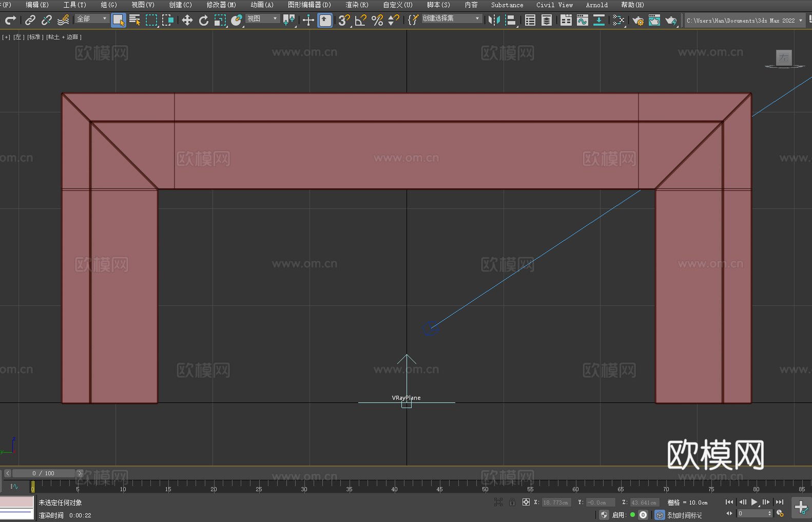Activate the Select Object tool

click(x=119, y=20)
